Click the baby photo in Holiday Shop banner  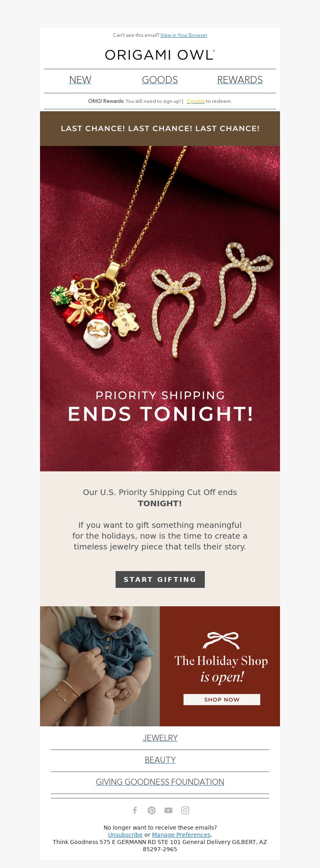coord(100,666)
